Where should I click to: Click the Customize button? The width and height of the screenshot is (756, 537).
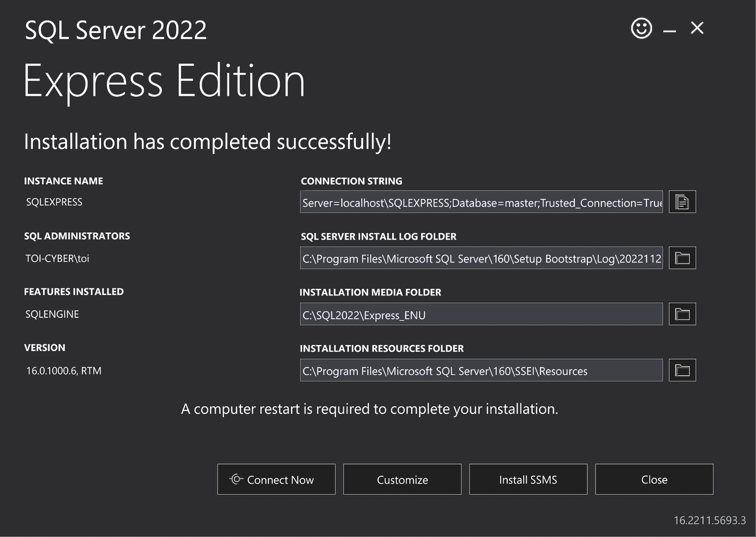[402, 479]
